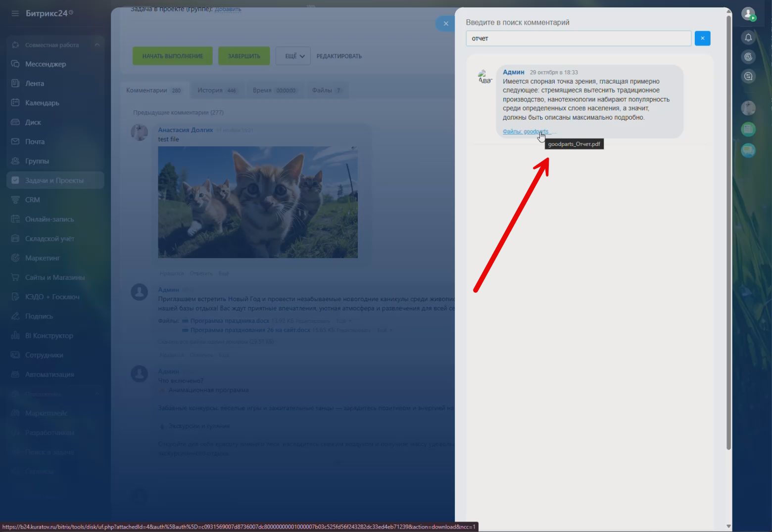Open Лента in the left sidebar
Viewport: 772px width, 532px height.
click(35, 84)
